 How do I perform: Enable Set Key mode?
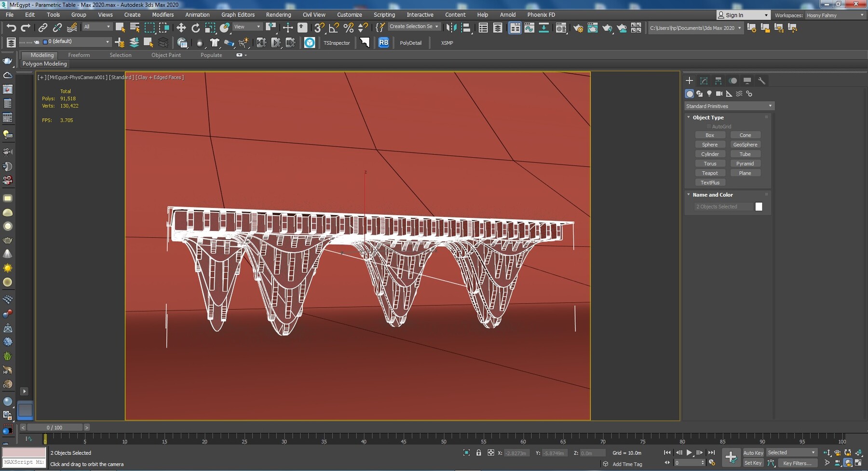click(753, 463)
